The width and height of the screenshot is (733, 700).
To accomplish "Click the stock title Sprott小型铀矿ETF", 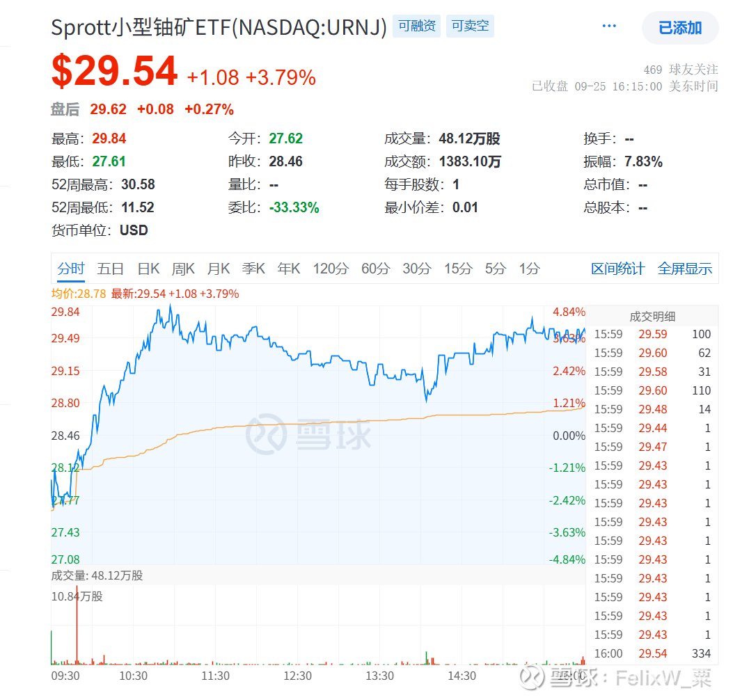I will [x=219, y=27].
